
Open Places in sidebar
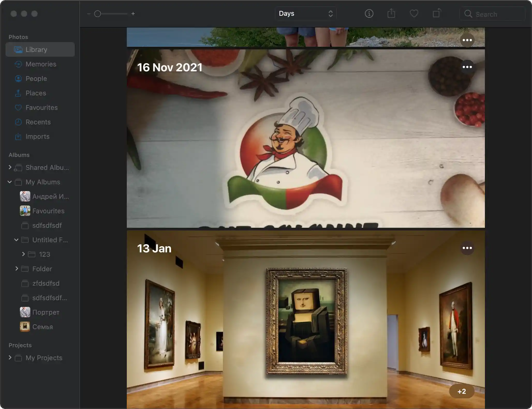point(36,93)
